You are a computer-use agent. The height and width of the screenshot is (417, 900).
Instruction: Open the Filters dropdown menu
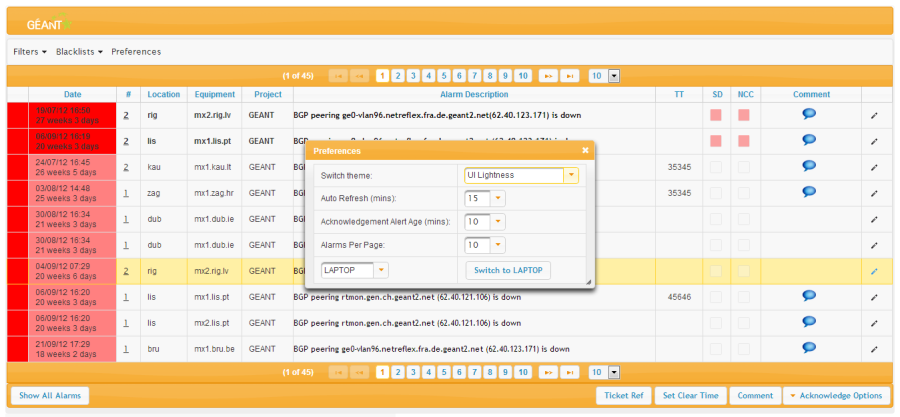click(x=30, y=52)
